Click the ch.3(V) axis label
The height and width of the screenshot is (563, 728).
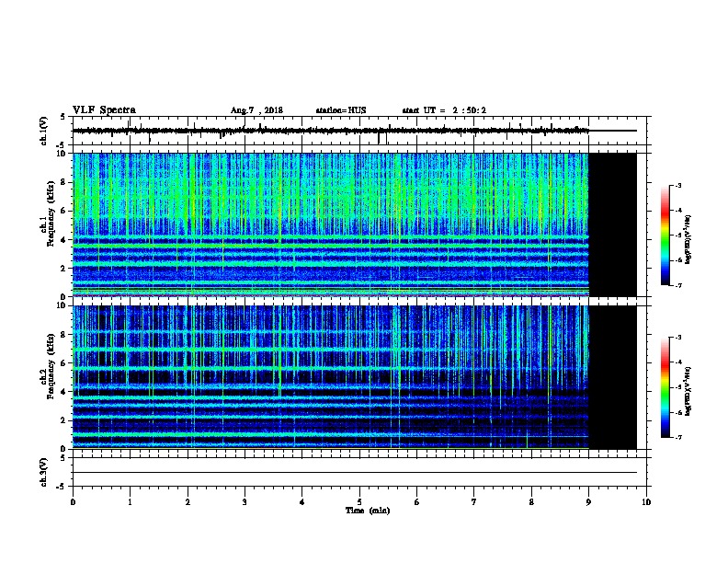point(43,472)
